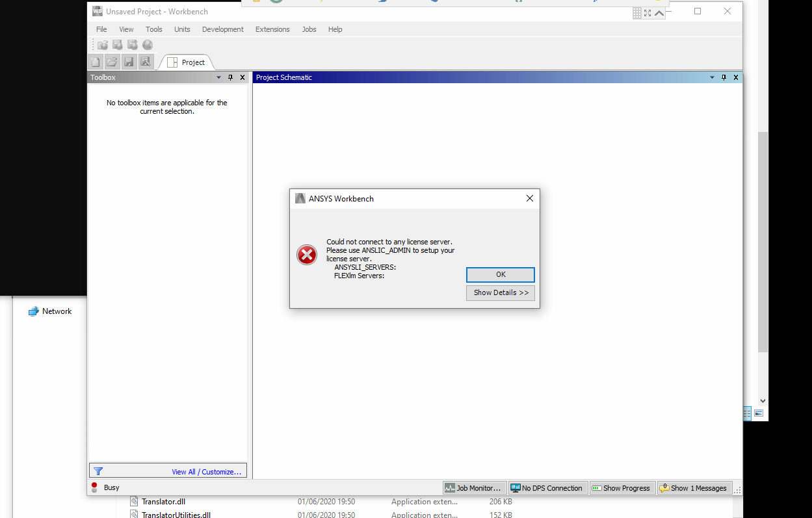Select Translator.dll file in Explorer window
This screenshot has width=812, height=518.
[163, 502]
